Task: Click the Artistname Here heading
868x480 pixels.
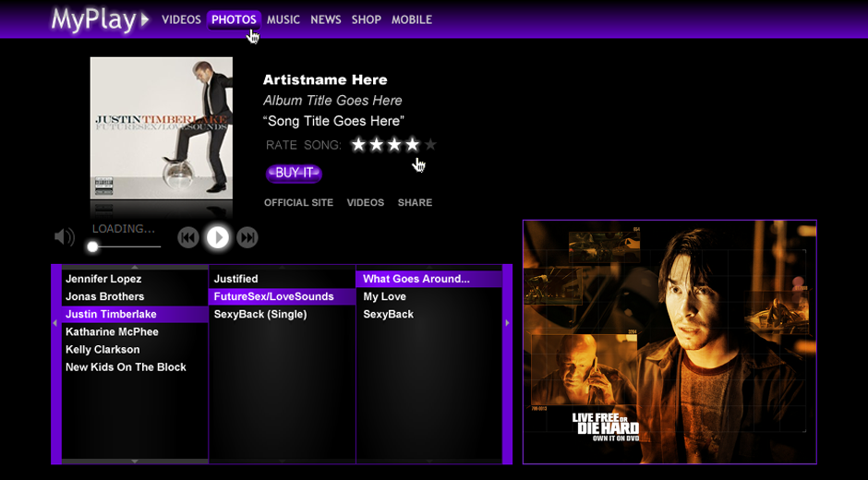Action: pyautogui.click(x=325, y=79)
